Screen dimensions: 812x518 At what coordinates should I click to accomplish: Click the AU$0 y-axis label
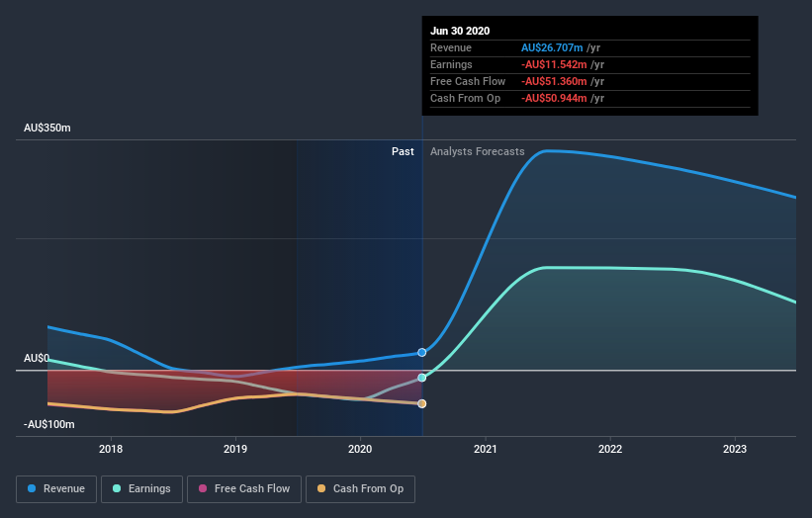pos(37,358)
